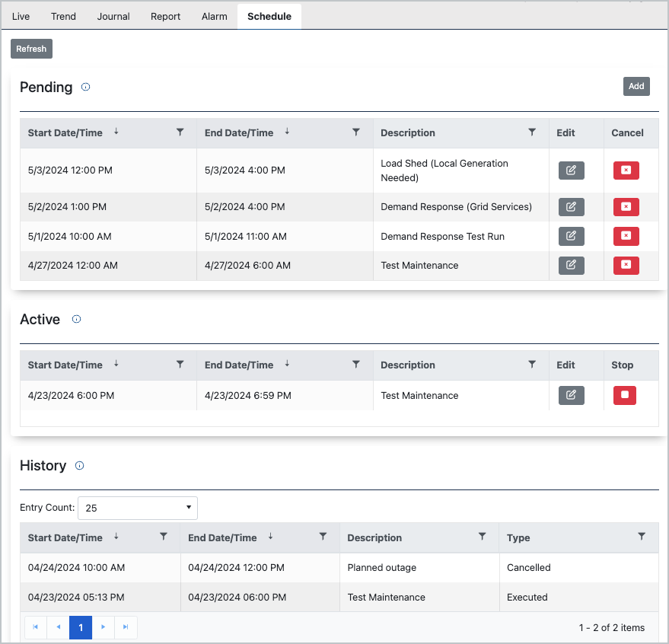Open Pending Description column filter
The height and width of the screenshot is (644, 669).
[x=532, y=132]
